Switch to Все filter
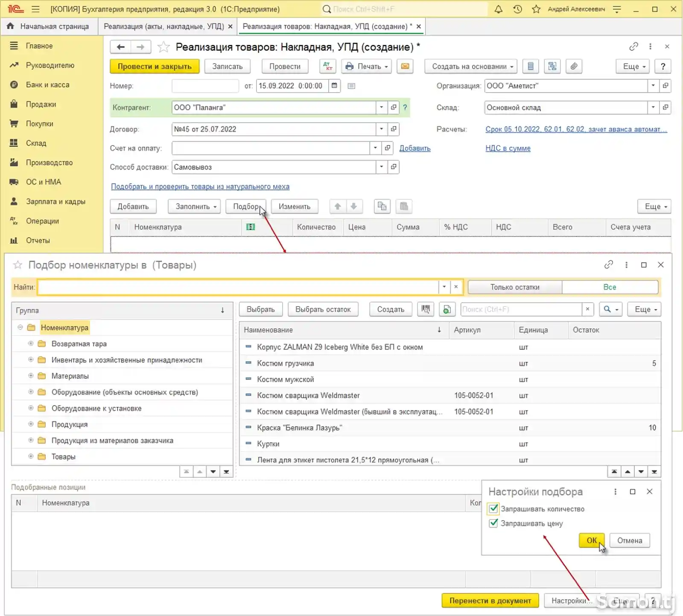 coord(610,287)
